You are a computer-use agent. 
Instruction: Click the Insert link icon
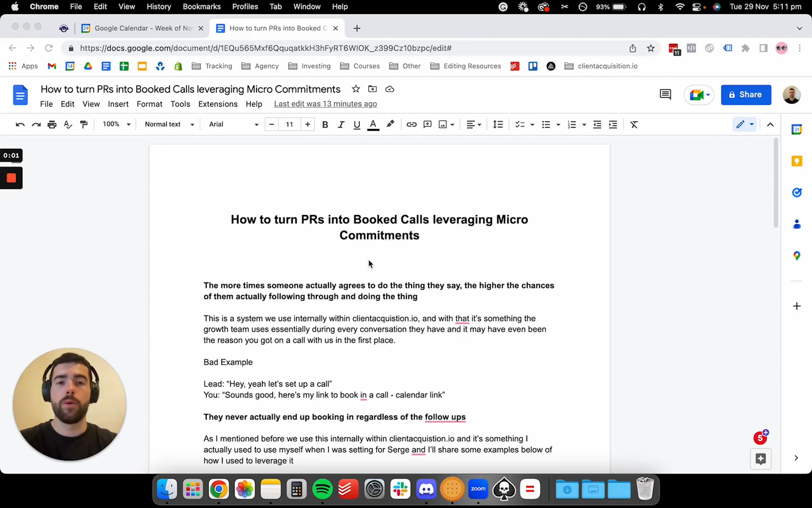411,124
